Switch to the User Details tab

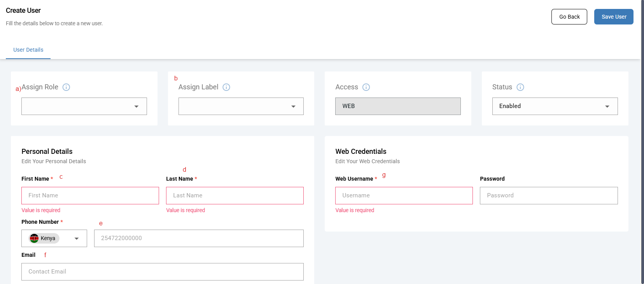click(28, 50)
